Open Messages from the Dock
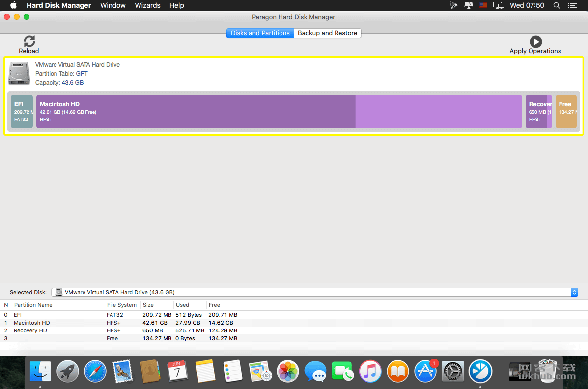 pyautogui.click(x=315, y=372)
